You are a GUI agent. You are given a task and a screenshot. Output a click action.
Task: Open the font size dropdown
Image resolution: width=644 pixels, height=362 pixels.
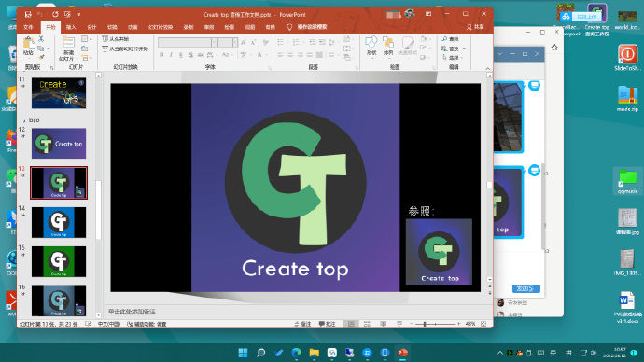point(235,42)
